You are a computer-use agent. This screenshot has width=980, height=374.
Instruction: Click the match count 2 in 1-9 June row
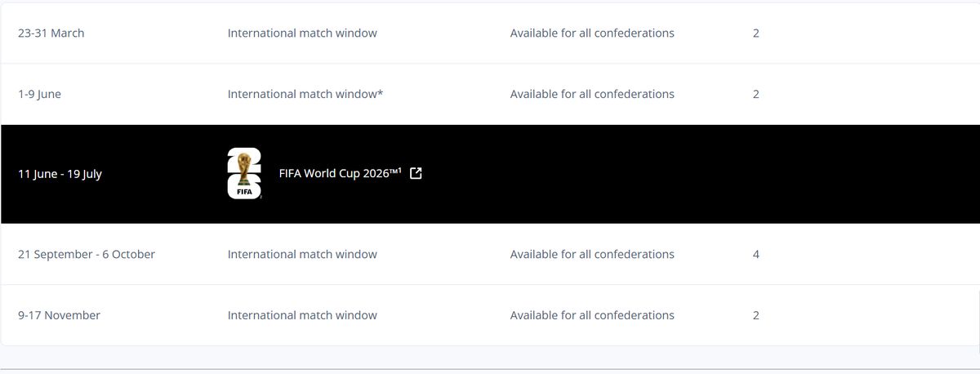point(756,94)
